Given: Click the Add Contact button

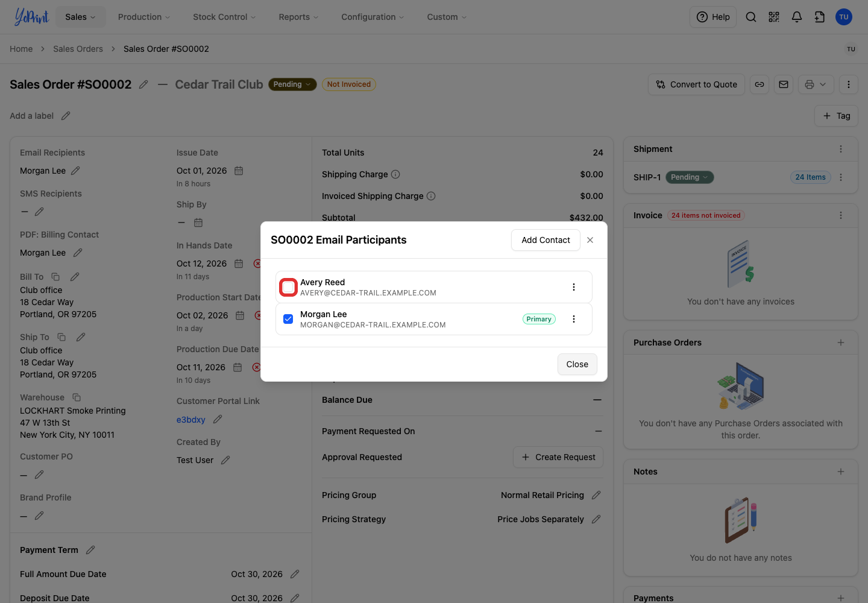Looking at the screenshot, I should (546, 240).
